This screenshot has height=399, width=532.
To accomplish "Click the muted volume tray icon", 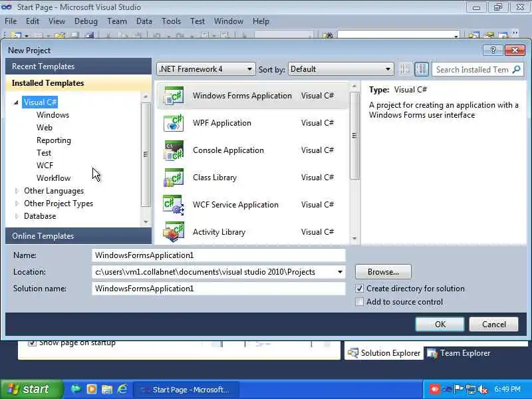I will coord(483,389).
